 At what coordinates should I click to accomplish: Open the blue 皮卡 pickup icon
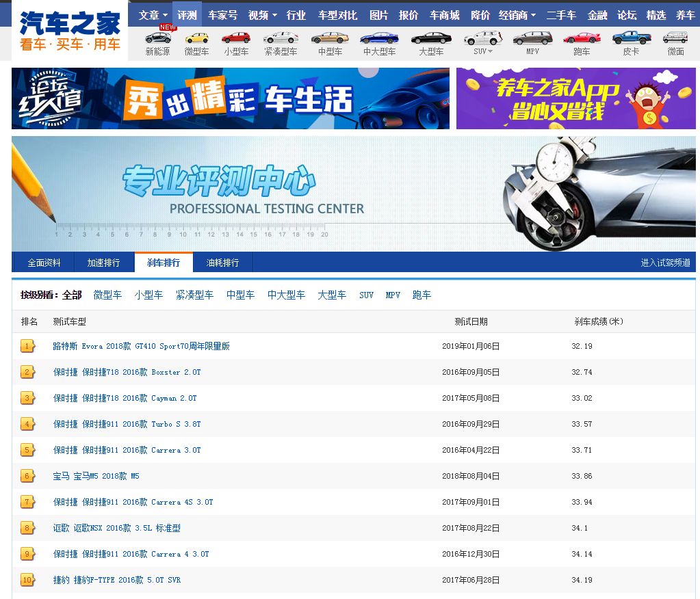[632, 38]
